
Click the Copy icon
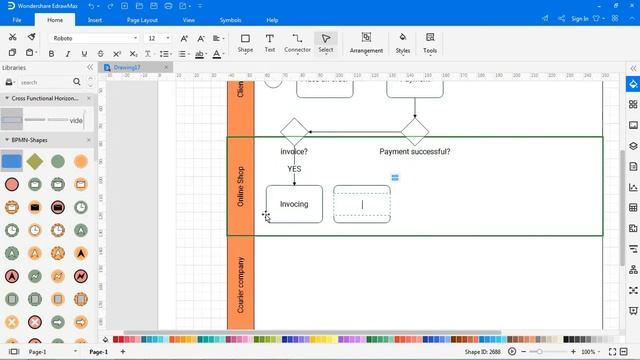[12, 53]
